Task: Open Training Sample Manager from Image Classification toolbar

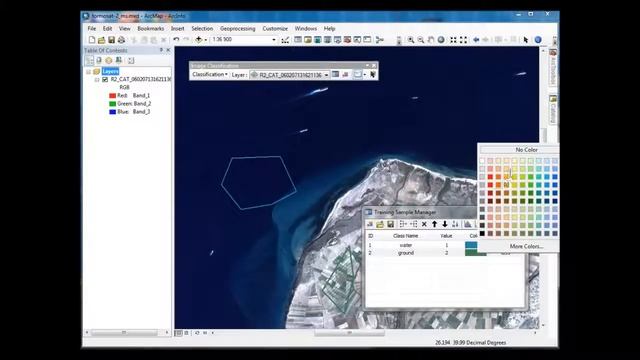Action: click(335, 74)
